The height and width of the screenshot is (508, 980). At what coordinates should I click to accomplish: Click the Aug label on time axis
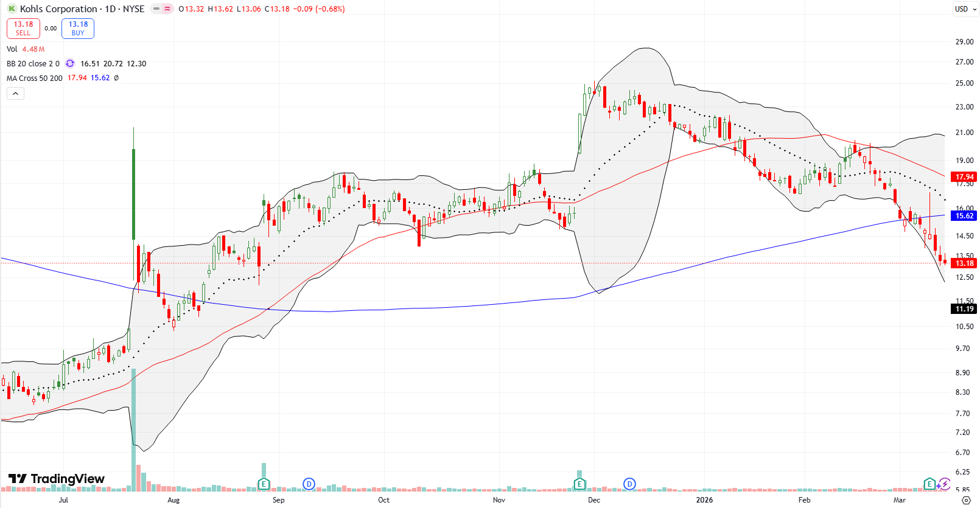(173, 500)
